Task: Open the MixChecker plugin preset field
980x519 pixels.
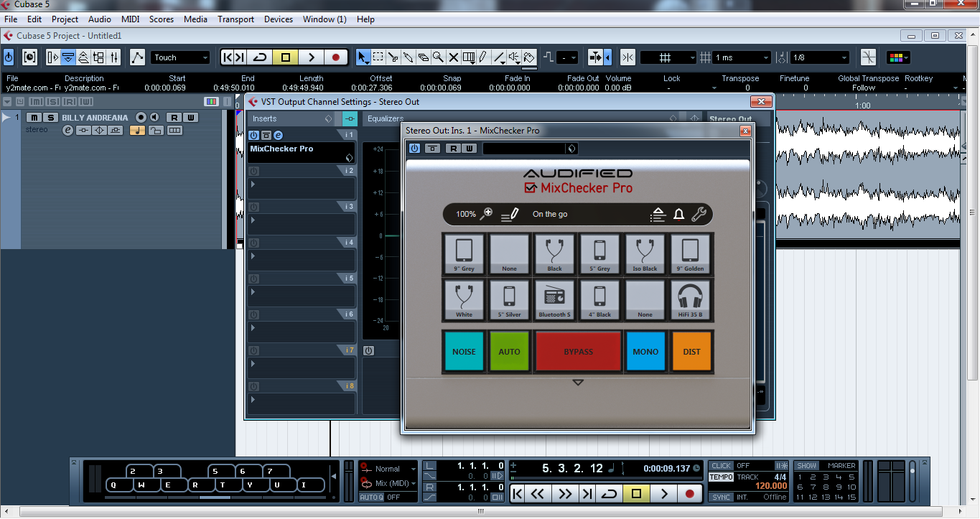Action: pos(530,149)
